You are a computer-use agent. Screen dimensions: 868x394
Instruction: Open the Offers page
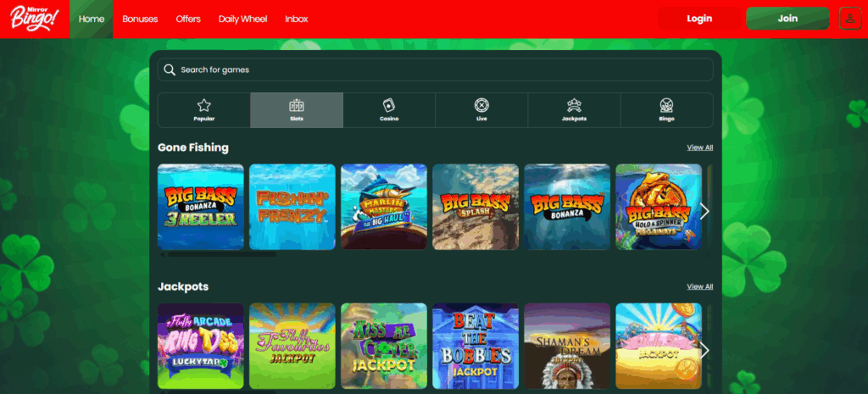[188, 19]
